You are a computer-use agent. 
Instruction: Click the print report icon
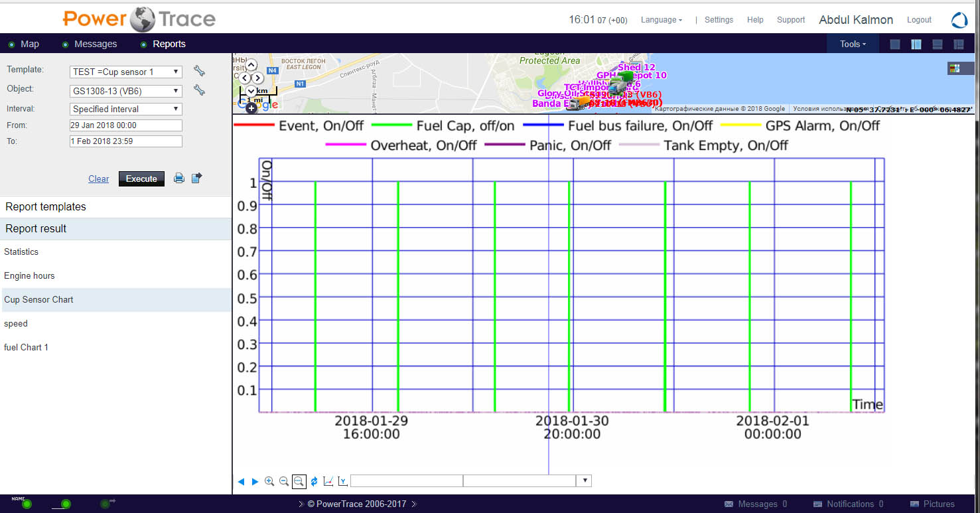178,178
